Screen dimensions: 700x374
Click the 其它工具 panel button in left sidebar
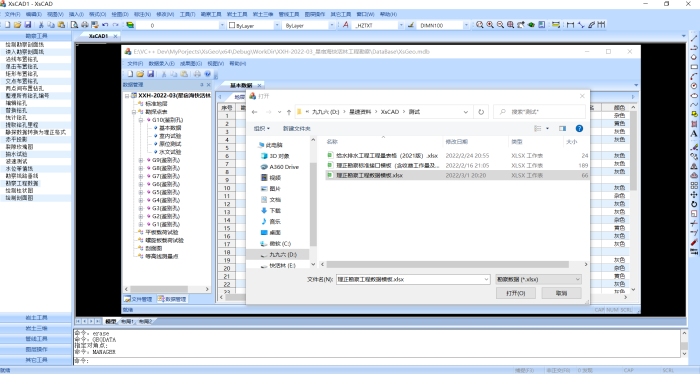click(x=36, y=360)
